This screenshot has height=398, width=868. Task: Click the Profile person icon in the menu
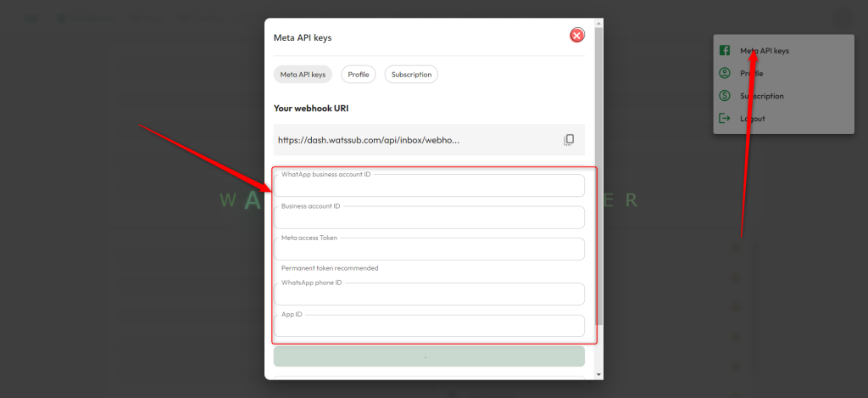[x=725, y=74]
